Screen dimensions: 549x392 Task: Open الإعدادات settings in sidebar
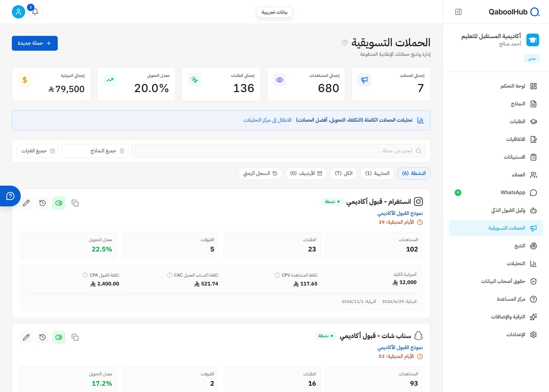click(496, 335)
